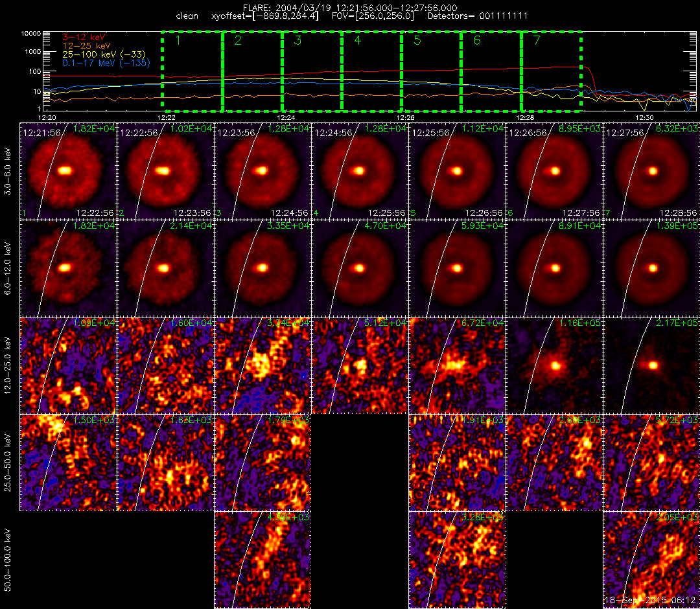This screenshot has height=609, width=700.
Task: Click the 4.70E+04 peak value label
Action: click(x=386, y=225)
